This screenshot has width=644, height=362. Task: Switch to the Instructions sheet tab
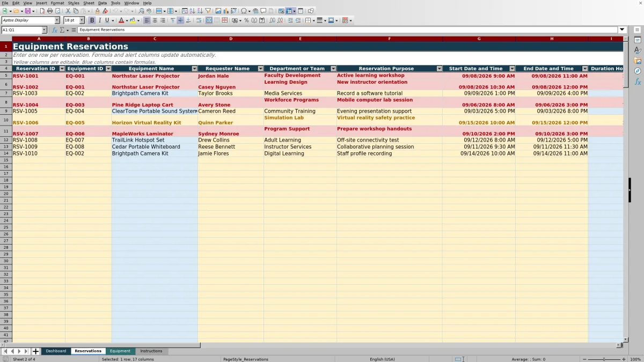[151, 351]
